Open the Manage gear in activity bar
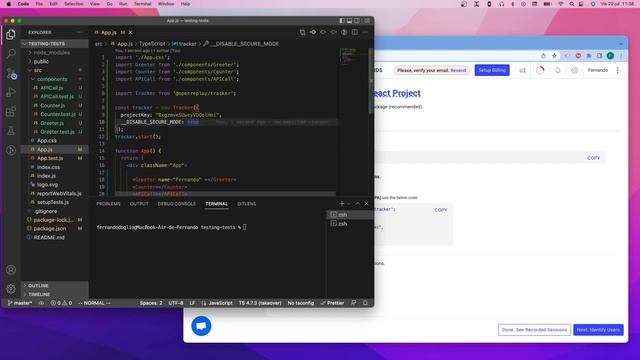Viewport: 640px width, 360px height. coord(11,289)
